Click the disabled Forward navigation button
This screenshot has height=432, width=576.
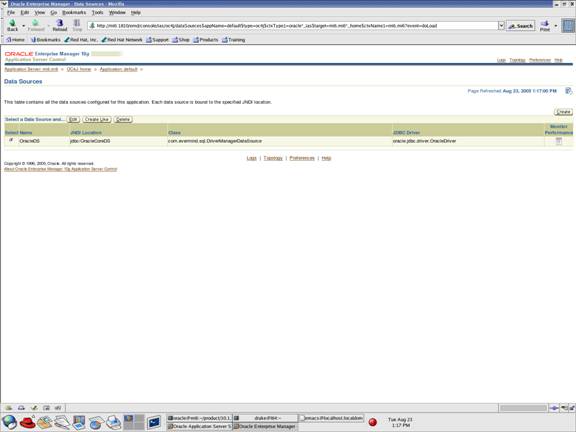[x=36, y=25]
